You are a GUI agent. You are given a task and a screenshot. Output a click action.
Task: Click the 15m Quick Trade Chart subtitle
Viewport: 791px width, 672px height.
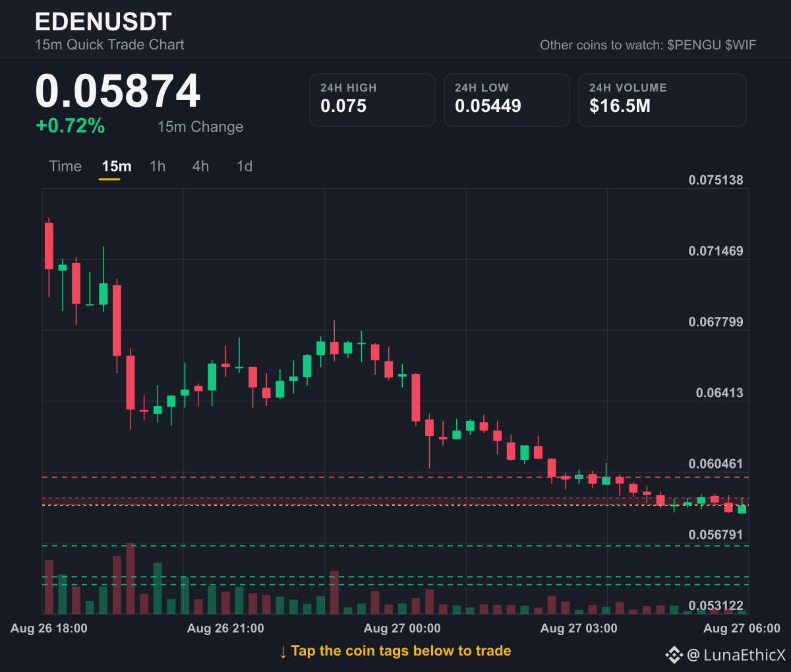tap(109, 45)
